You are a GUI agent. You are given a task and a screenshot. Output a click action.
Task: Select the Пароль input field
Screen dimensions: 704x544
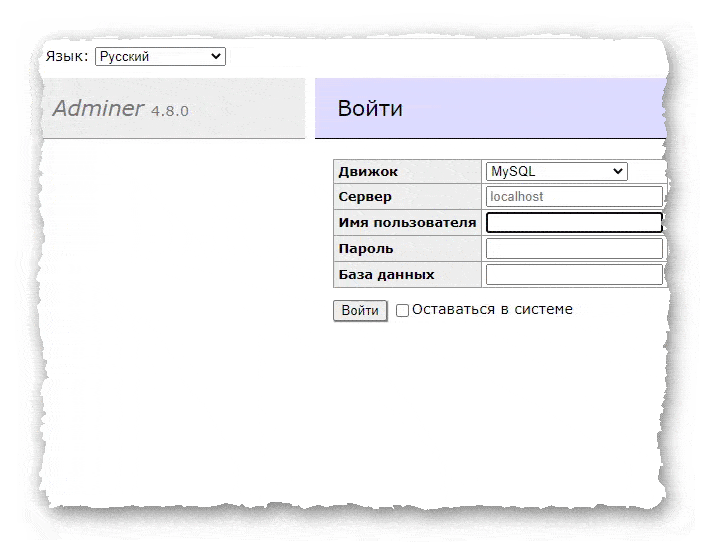tap(574, 249)
